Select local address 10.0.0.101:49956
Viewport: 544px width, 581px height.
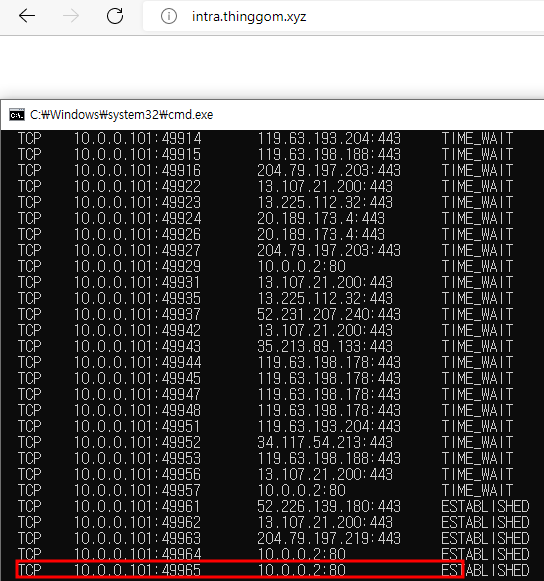[137, 474]
